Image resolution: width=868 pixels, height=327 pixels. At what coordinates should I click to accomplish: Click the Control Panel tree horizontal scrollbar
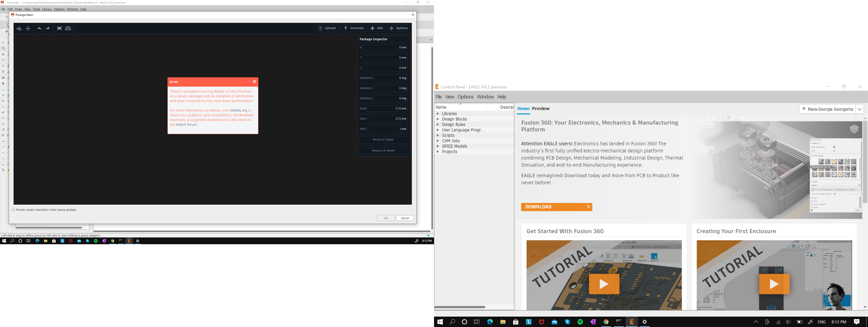click(x=460, y=307)
